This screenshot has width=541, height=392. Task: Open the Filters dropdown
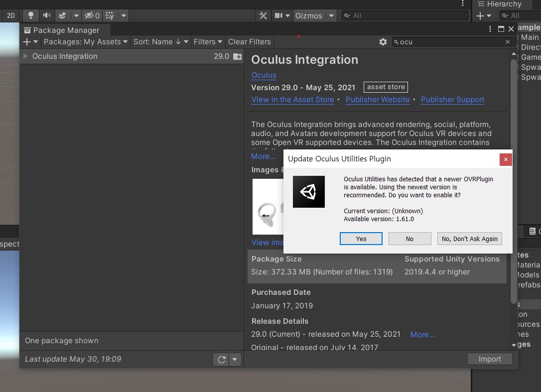(208, 42)
